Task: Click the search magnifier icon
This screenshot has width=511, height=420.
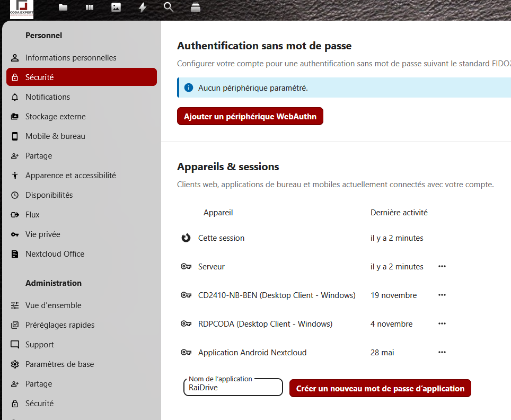Action: click(x=169, y=7)
